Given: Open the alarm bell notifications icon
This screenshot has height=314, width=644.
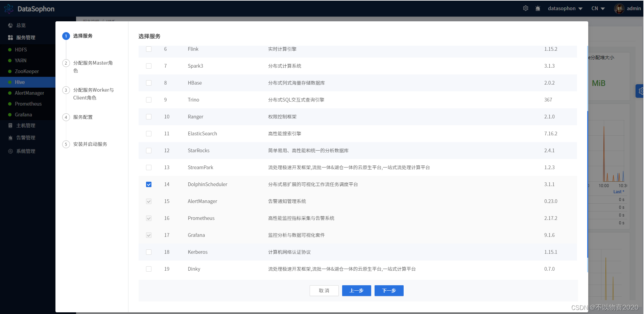Looking at the screenshot, I should pyautogui.click(x=538, y=8).
